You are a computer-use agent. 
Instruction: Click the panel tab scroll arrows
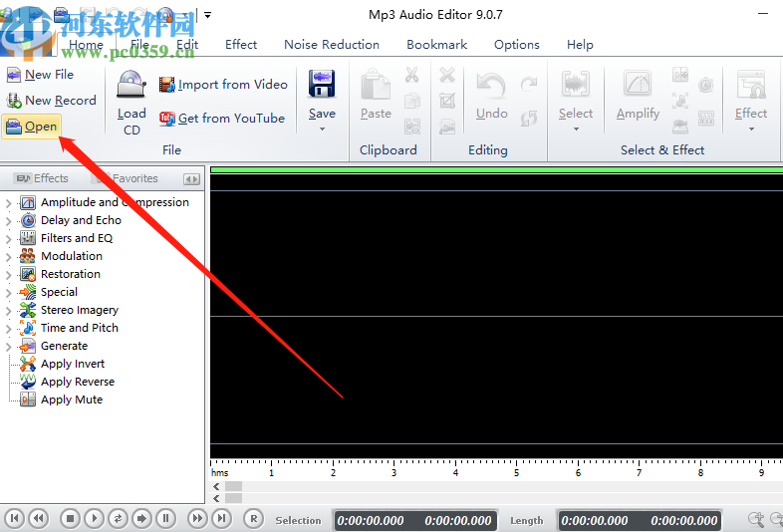point(191,179)
